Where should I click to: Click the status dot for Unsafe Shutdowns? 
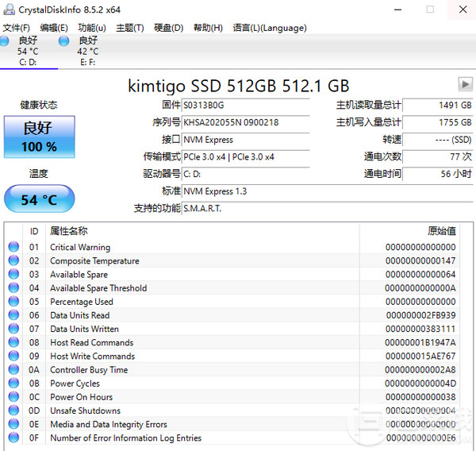click(x=13, y=411)
